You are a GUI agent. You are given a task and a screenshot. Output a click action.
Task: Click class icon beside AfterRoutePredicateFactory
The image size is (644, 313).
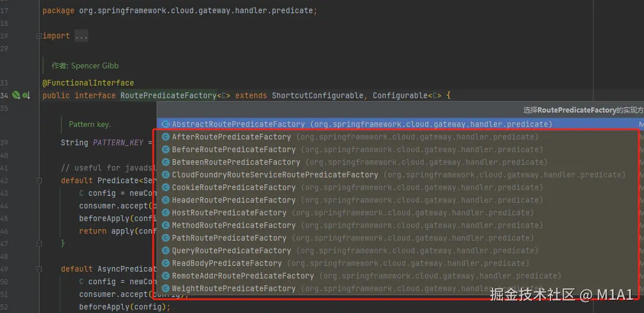point(166,137)
